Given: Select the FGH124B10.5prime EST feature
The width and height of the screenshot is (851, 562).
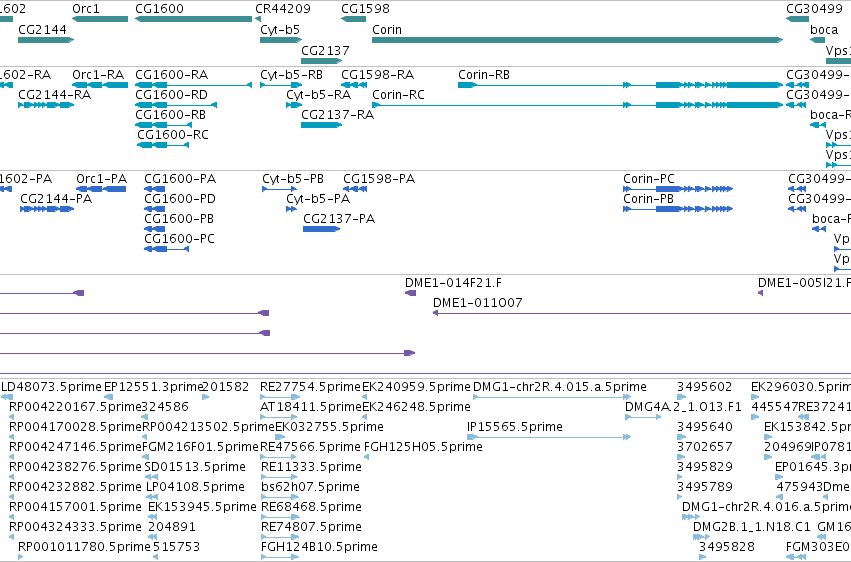Looking at the screenshot, I should [278, 557].
